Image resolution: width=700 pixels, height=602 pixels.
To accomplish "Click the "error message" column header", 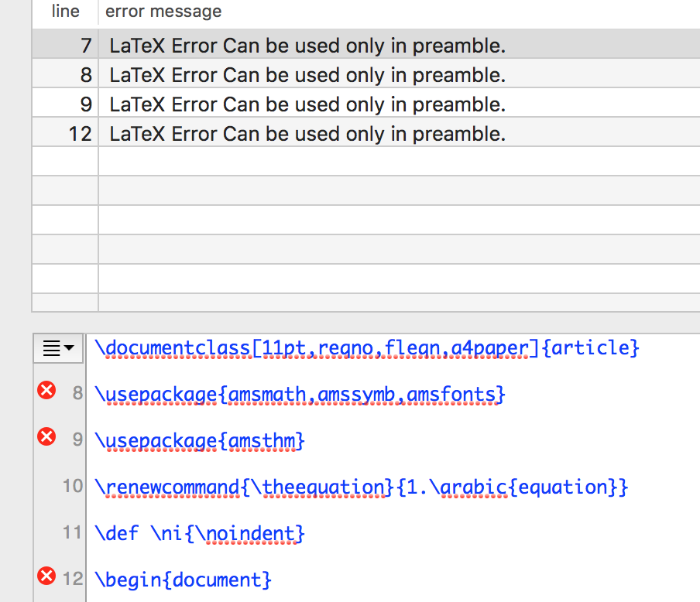I will pyautogui.click(x=163, y=12).
